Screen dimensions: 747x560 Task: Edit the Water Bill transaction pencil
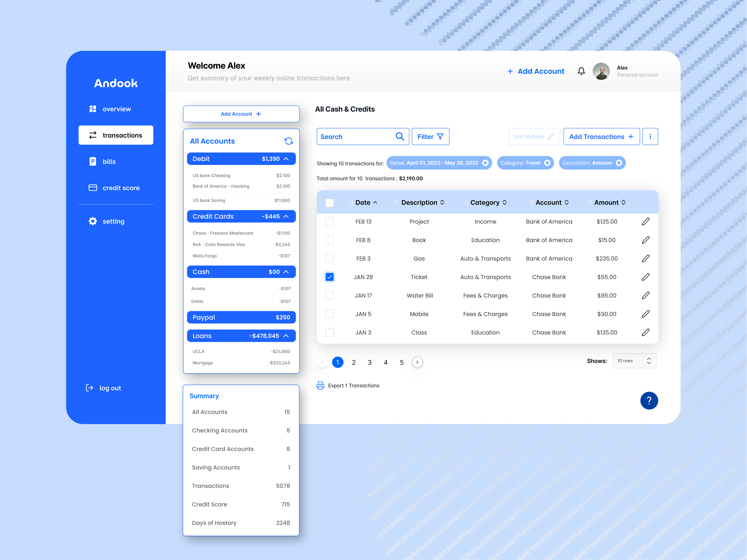[645, 295]
